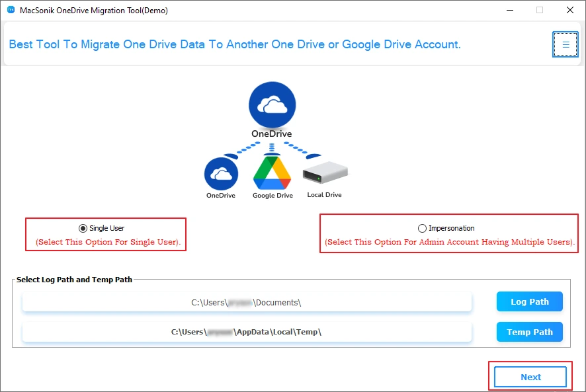Click the 'Google Drive' label text
The image size is (586, 392).
pos(272,196)
